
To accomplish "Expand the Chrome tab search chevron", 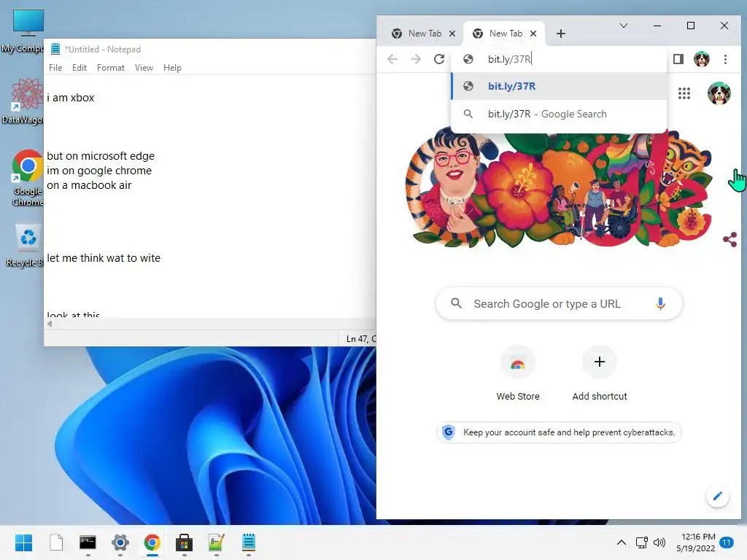I will [x=623, y=26].
